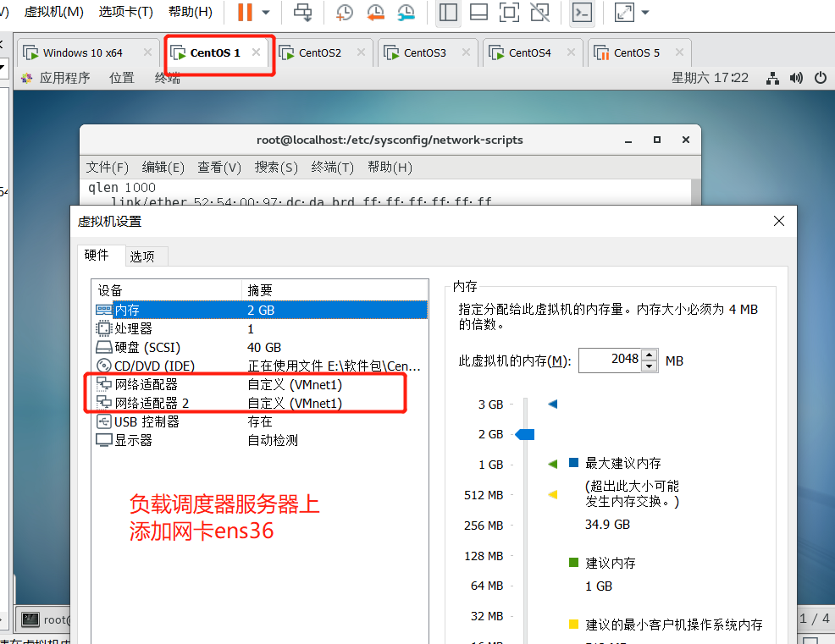The width and height of the screenshot is (835, 644).
Task: Open the virtual machine console view
Action: click(582, 14)
